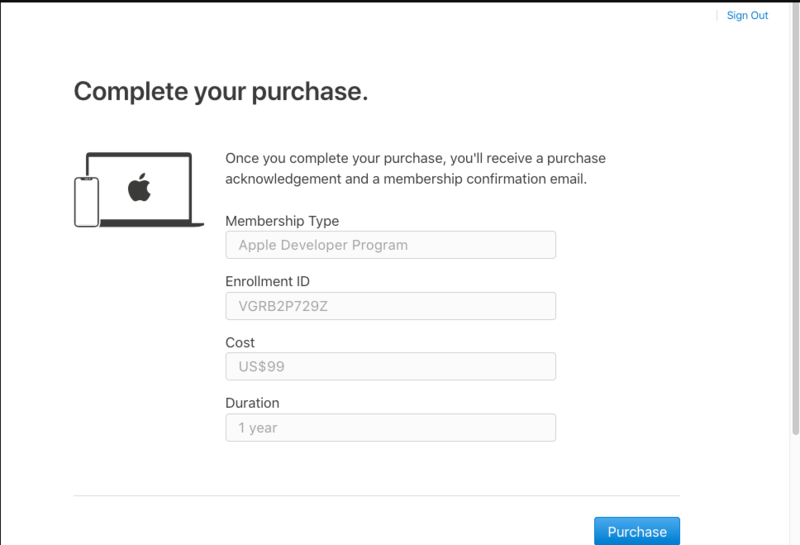This screenshot has width=800, height=545.
Task: Click the iPhone illustration beside the laptop
Action: point(87,202)
